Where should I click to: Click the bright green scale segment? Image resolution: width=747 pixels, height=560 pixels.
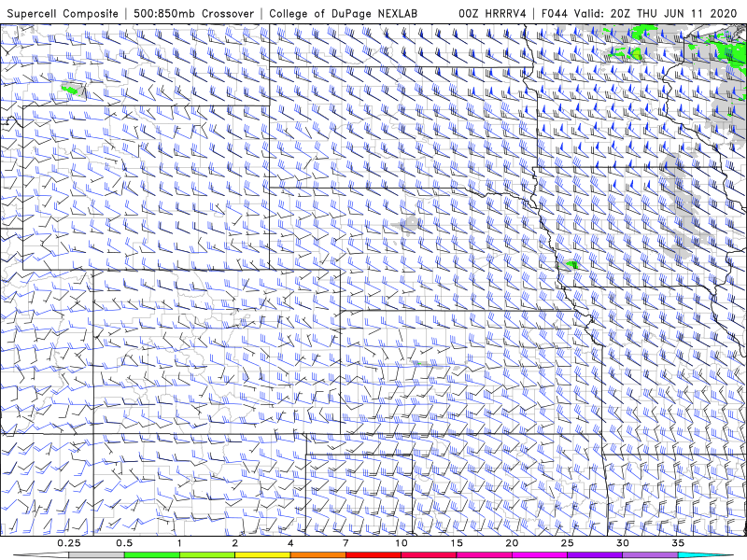152,555
